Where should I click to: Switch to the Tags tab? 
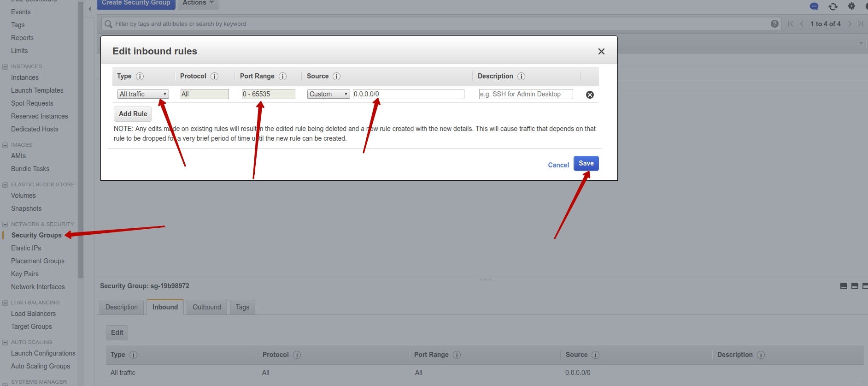242,307
